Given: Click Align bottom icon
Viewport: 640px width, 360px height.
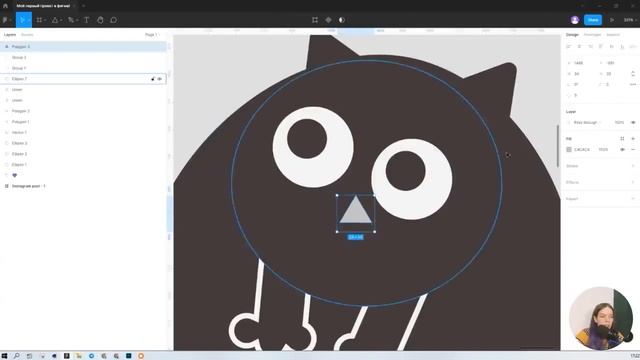Looking at the screenshot, I should click(x=622, y=47).
